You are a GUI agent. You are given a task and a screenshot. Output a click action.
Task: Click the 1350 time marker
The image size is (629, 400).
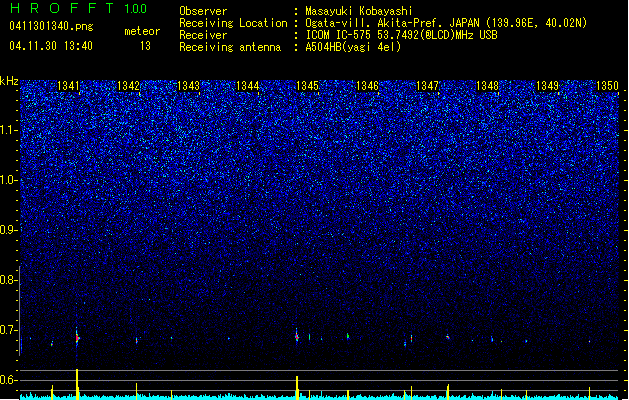[x=607, y=86]
